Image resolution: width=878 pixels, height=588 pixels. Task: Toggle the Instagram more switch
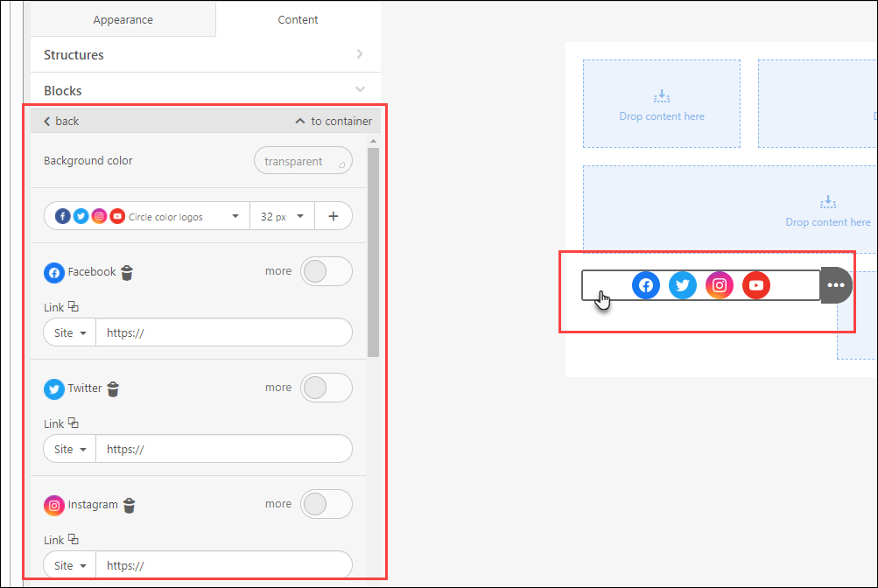coord(327,504)
